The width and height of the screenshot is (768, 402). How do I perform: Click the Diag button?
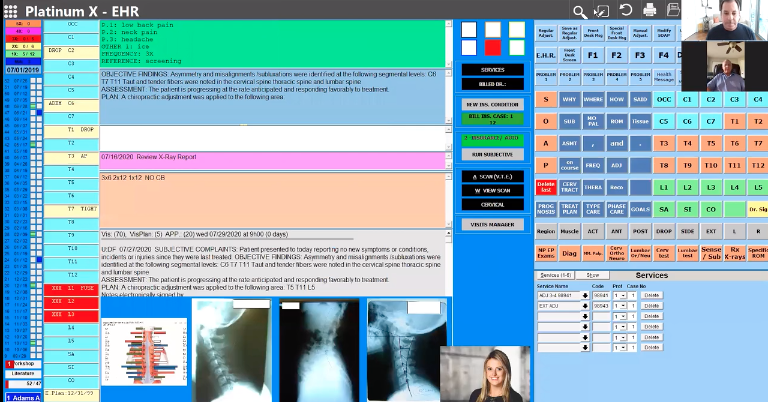(x=569, y=253)
